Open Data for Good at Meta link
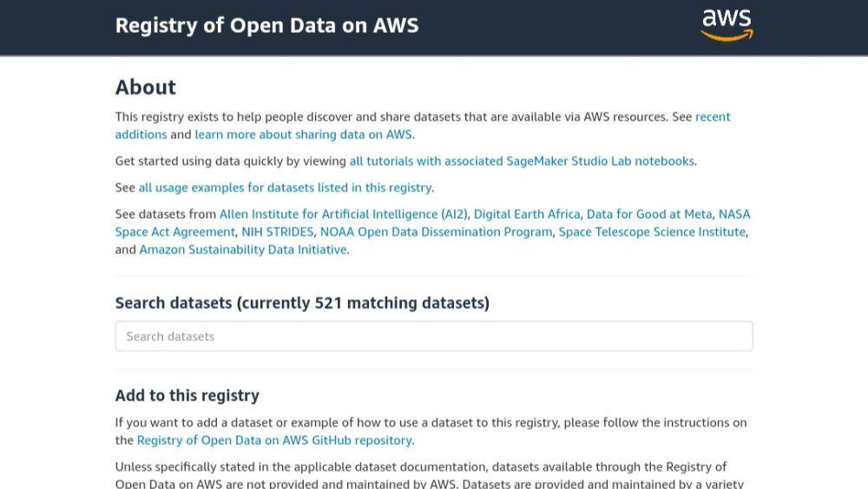This screenshot has height=489, width=868. point(649,215)
